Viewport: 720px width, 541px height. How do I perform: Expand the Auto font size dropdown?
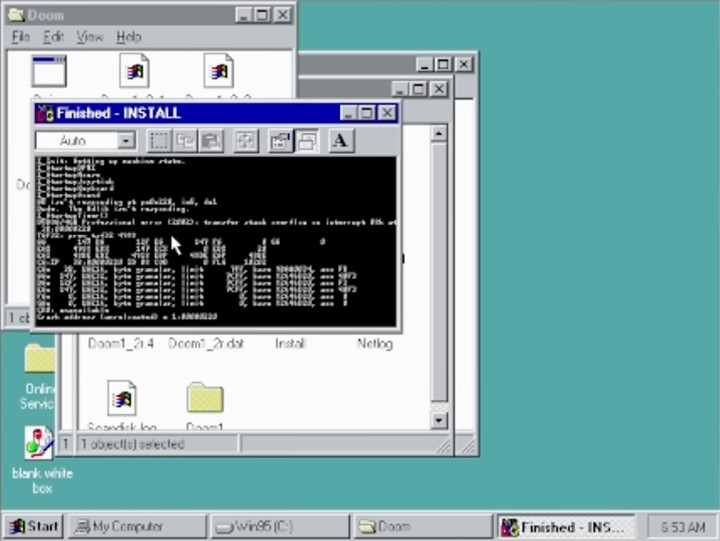point(126,141)
